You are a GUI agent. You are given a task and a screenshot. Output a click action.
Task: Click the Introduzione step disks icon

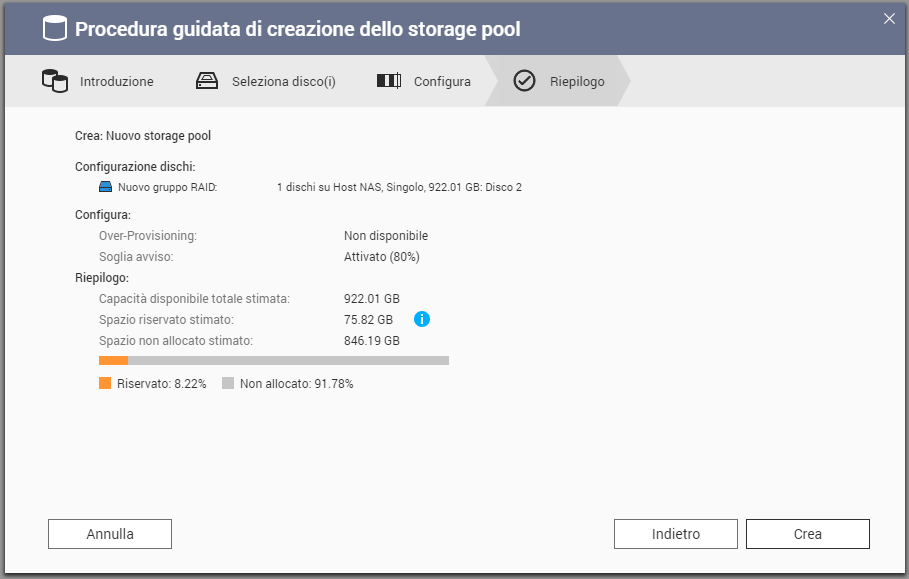click(x=54, y=81)
